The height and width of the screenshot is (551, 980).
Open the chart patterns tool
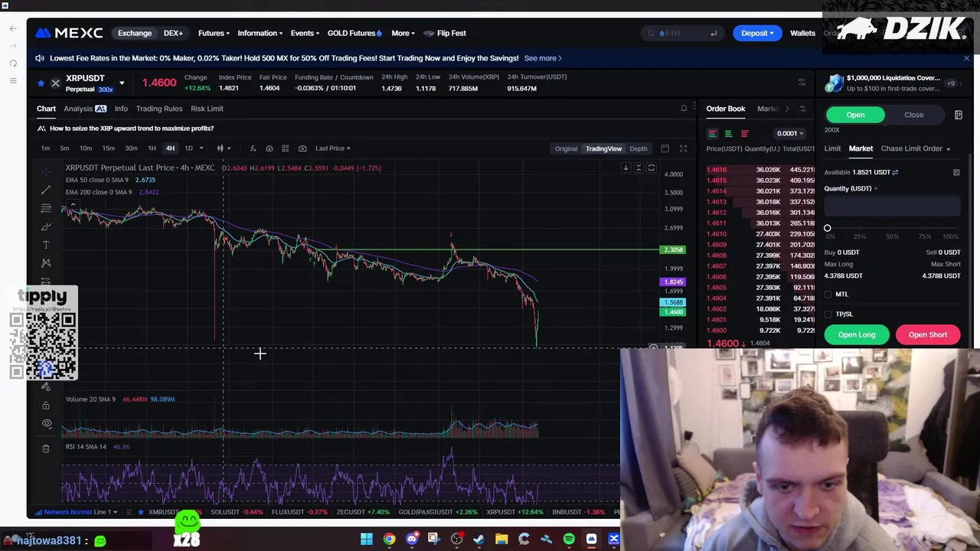[x=46, y=263]
